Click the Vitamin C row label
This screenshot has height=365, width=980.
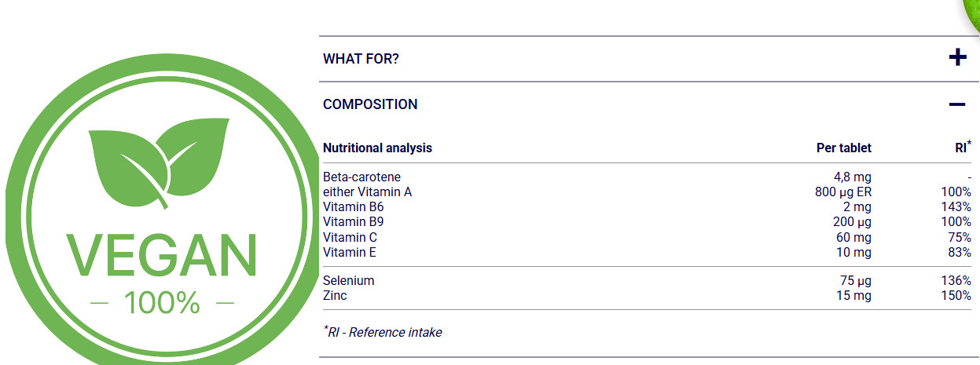click(x=350, y=237)
